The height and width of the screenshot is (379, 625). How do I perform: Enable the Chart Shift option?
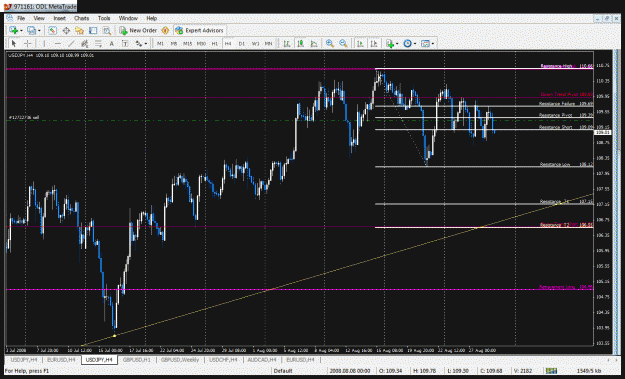coord(373,43)
